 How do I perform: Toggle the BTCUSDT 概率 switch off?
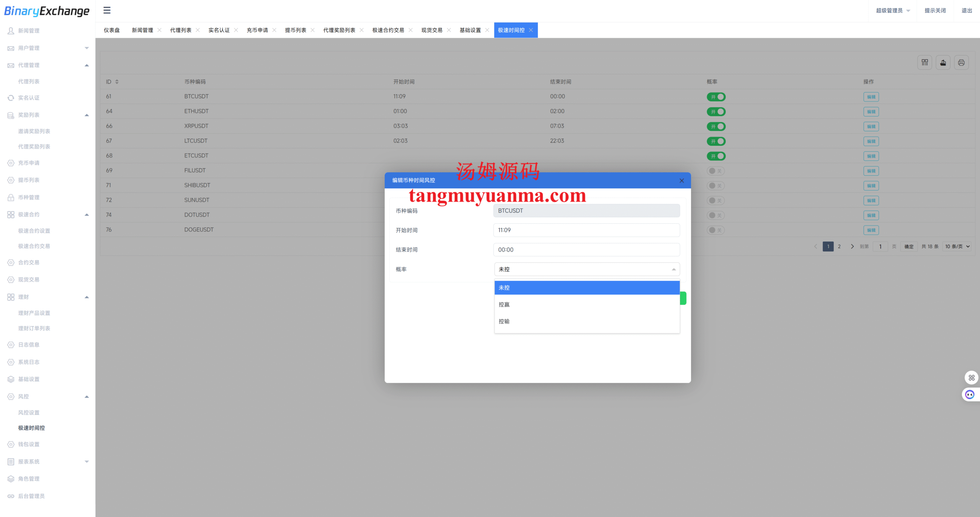click(x=716, y=97)
